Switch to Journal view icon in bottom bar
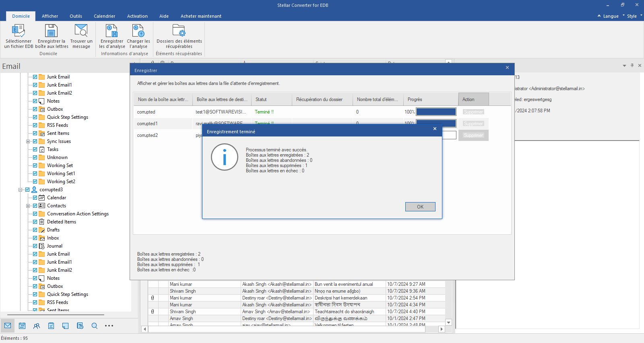Image resolution: width=644 pixels, height=343 pixels. [x=80, y=326]
